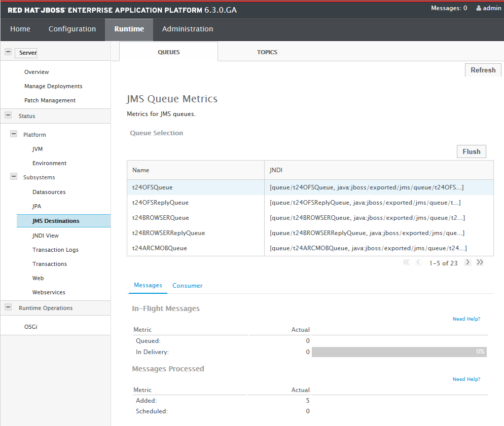Collapse the Subsystems tree node
This screenshot has height=426, width=504.
coord(14,177)
